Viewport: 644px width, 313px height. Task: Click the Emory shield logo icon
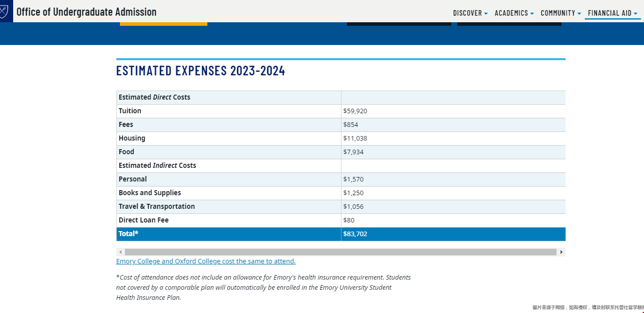5,10
